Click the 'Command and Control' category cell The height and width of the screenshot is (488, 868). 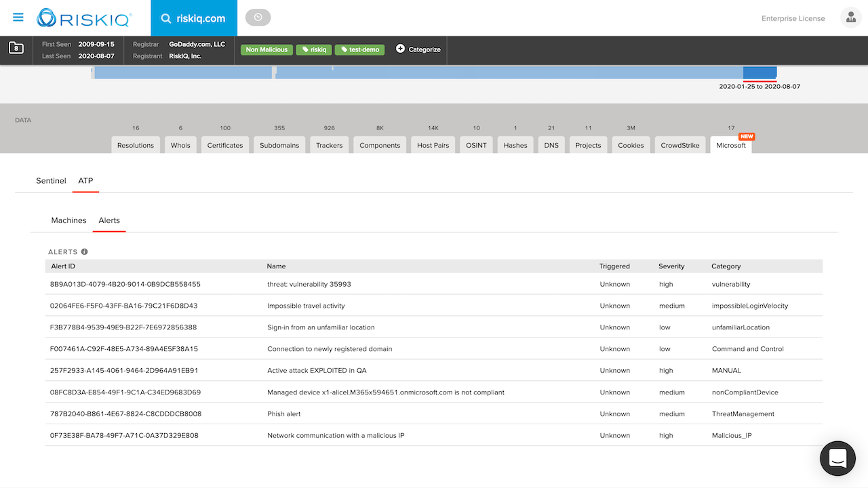coord(748,349)
